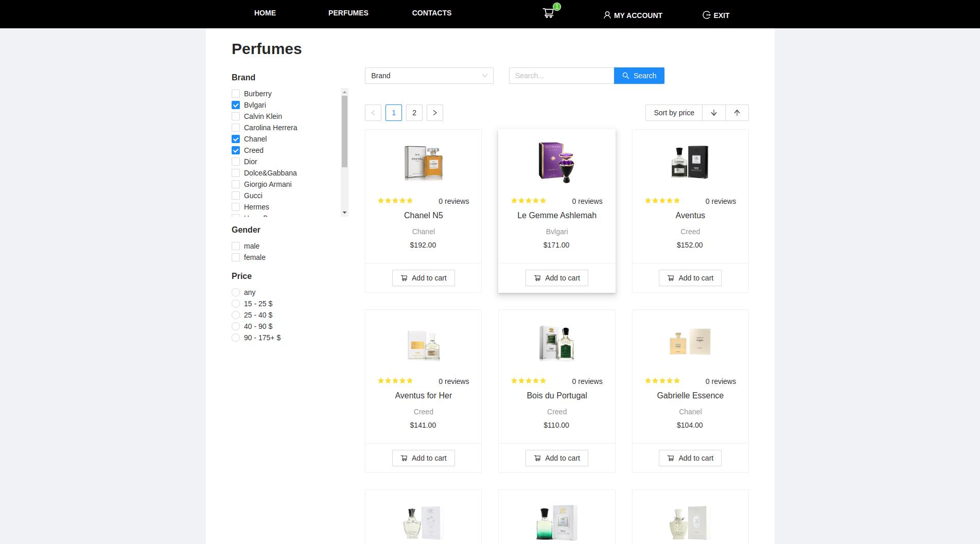Add Bois du Portugal to cart
This screenshot has width=980, height=544.
tap(557, 458)
